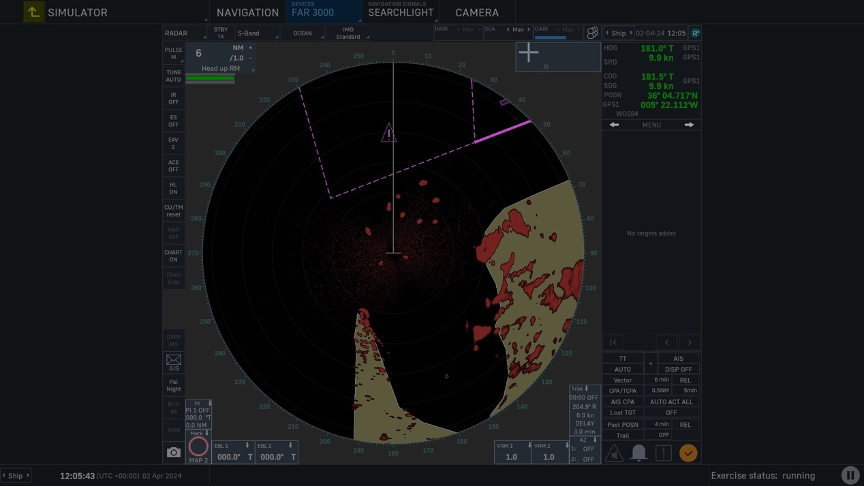Toggle the CHART ON button
Image resolution: width=864 pixels, height=487 pixels.
pos(174,256)
